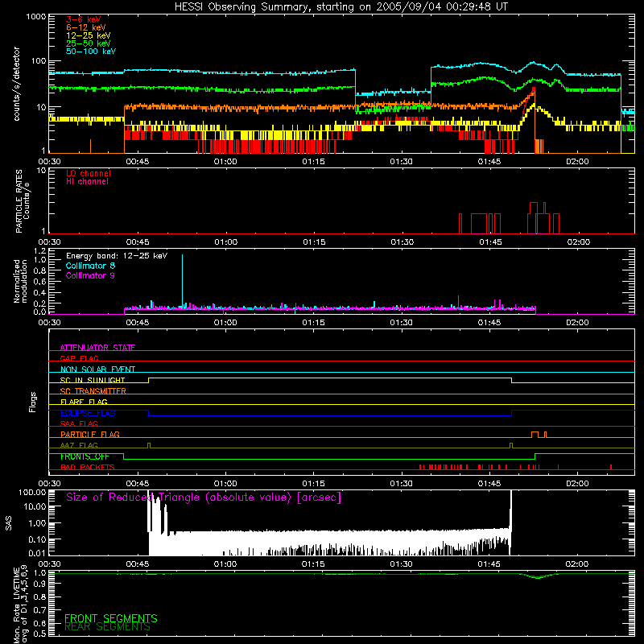Click the 02:00 tick label under the counts plot
This screenshot has width=644, height=644.
point(577,162)
